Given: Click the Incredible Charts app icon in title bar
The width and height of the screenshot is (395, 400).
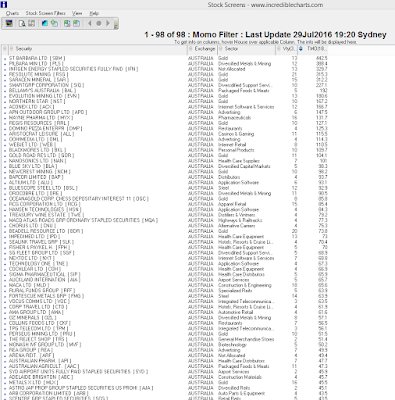Looking at the screenshot, I should 4,4.
